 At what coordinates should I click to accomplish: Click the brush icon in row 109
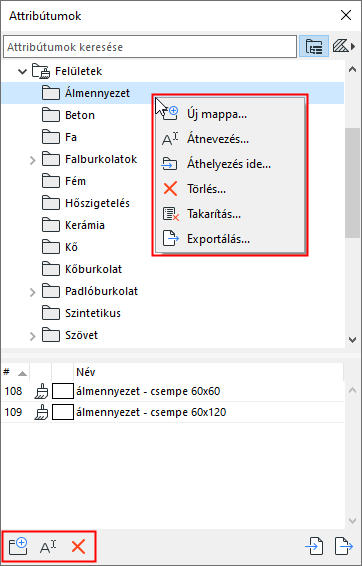coord(41,412)
